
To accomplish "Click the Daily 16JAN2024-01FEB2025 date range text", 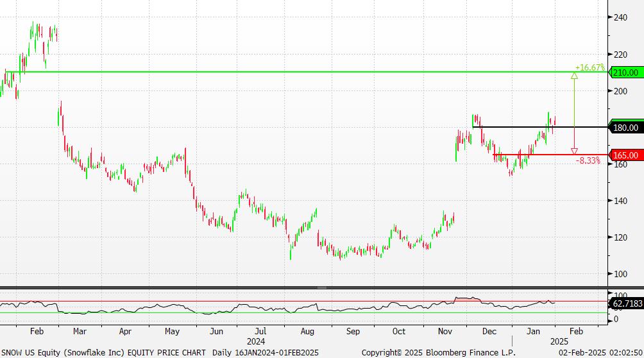I will click(266, 353).
